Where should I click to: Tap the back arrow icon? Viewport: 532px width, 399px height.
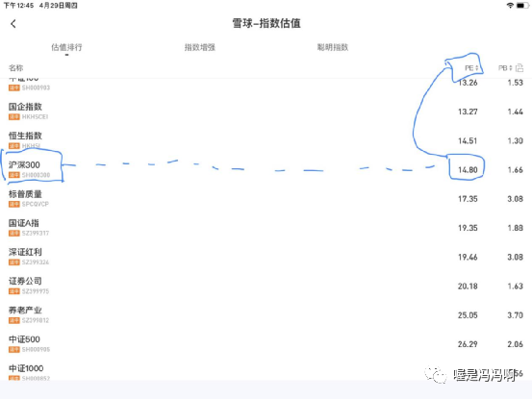point(13,24)
